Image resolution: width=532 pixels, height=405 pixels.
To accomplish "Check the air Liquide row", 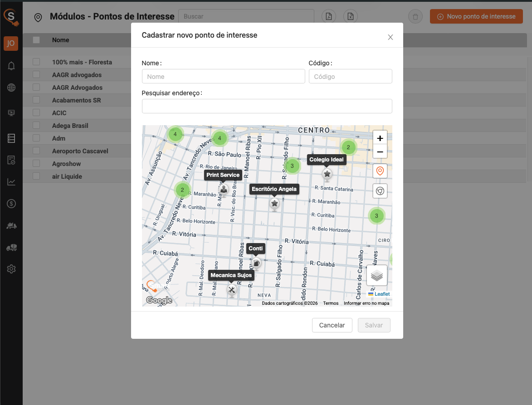I will [36, 176].
